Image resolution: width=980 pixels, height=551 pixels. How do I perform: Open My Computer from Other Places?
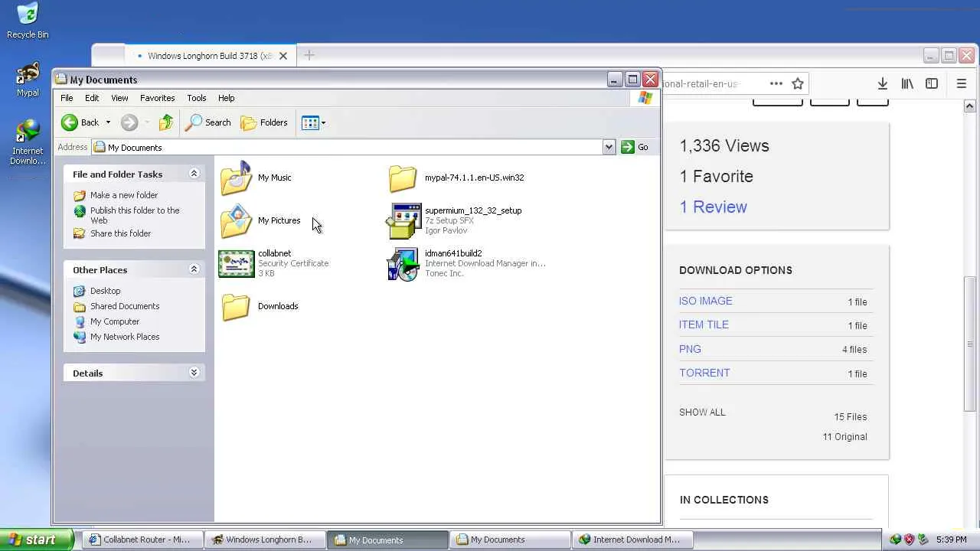click(x=106, y=321)
